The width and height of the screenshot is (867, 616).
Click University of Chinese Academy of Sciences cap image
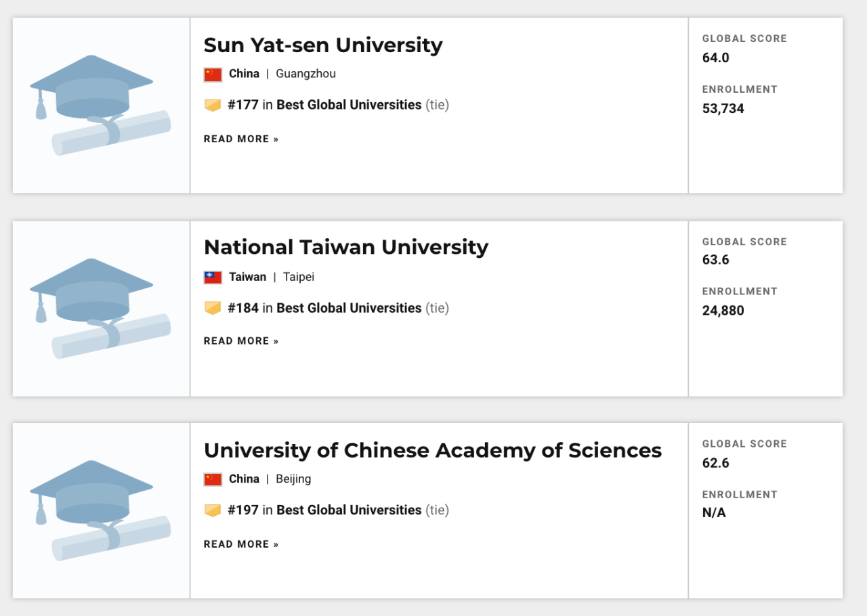coord(100,510)
